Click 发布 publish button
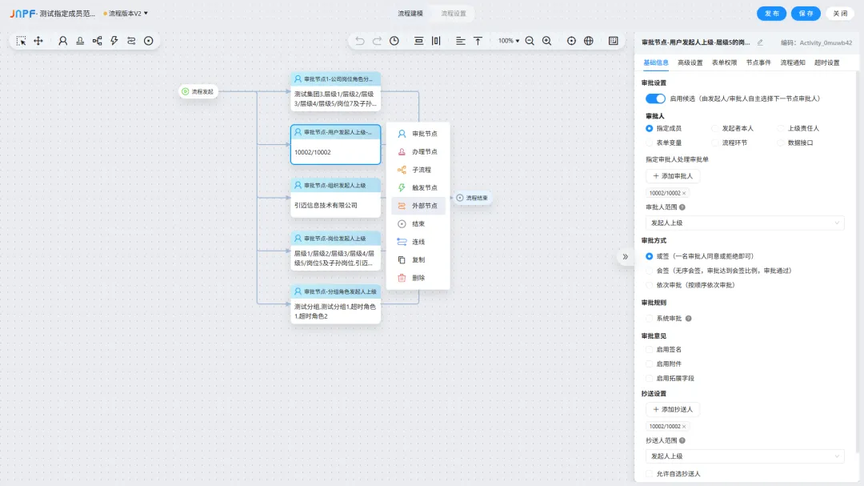 click(771, 13)
